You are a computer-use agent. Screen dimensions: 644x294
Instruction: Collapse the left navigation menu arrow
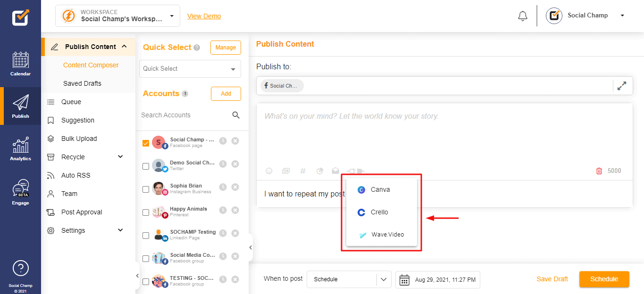click(x=137, y=276)
